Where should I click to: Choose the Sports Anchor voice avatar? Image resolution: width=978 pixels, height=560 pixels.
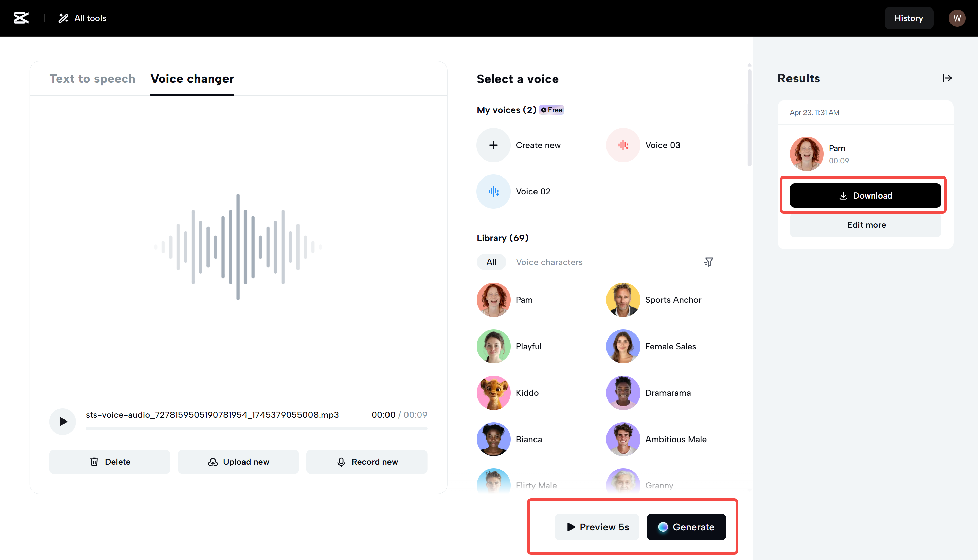[x=623, y=300]
